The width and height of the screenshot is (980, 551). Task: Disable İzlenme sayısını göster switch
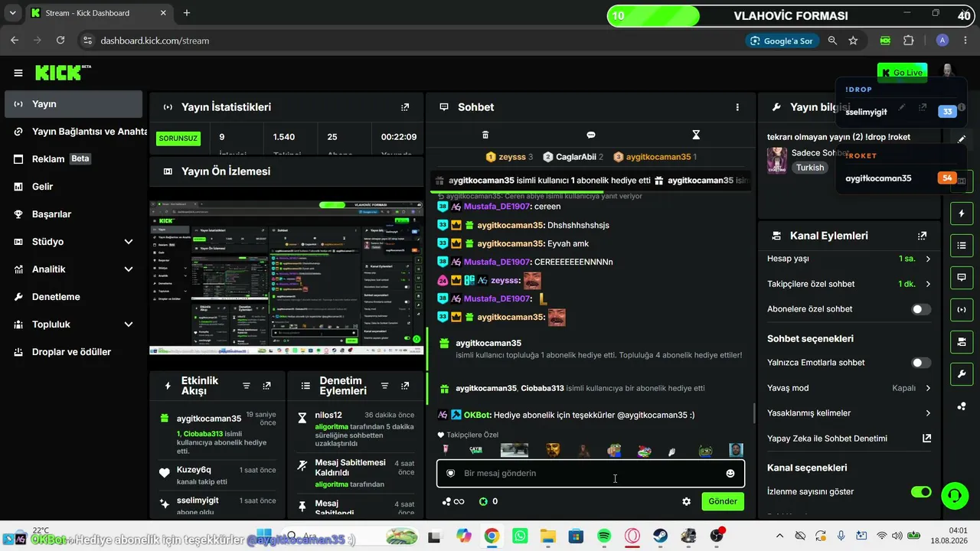pyautogui.click(x=921, y=491)
